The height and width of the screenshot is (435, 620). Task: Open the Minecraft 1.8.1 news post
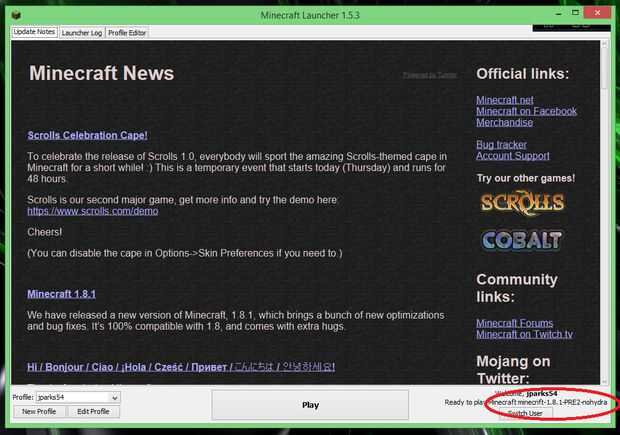(61, 294)
